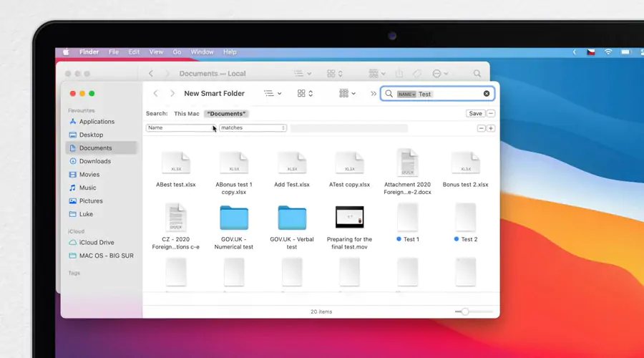Remove search criteria next to Save
This screenshot has width=644, height=358.
[x=491, y=114]
